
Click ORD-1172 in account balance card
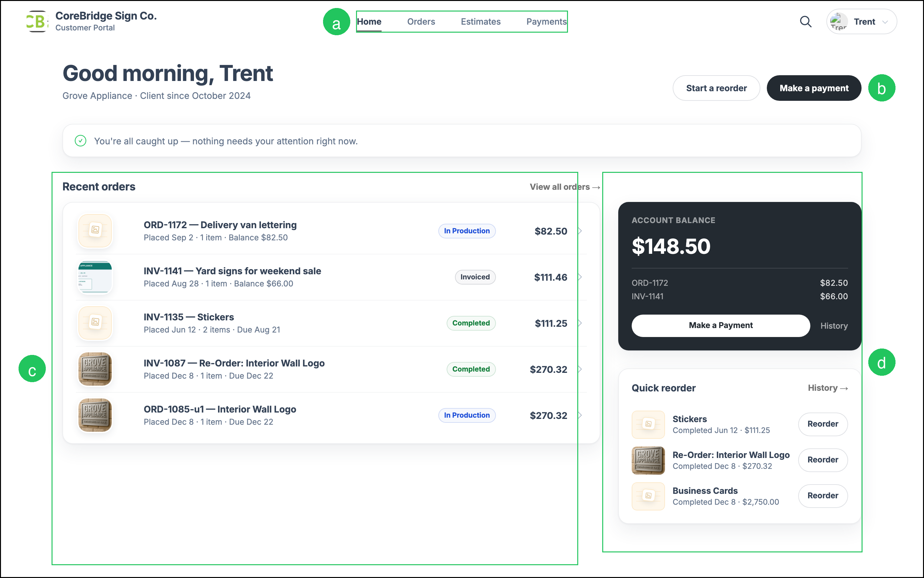tap(650, 283)
